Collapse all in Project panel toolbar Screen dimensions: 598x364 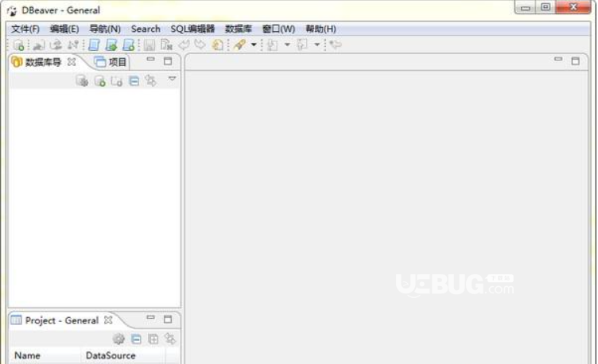coord(136,339)
